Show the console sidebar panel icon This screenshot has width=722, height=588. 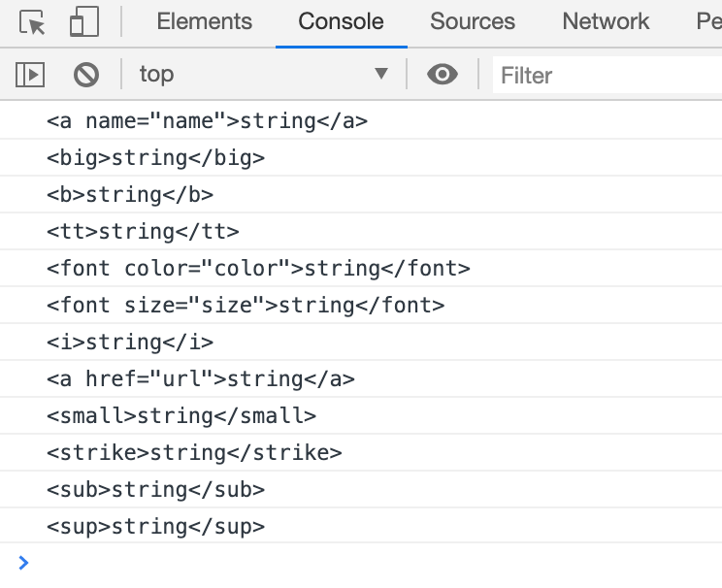point(30,75)
